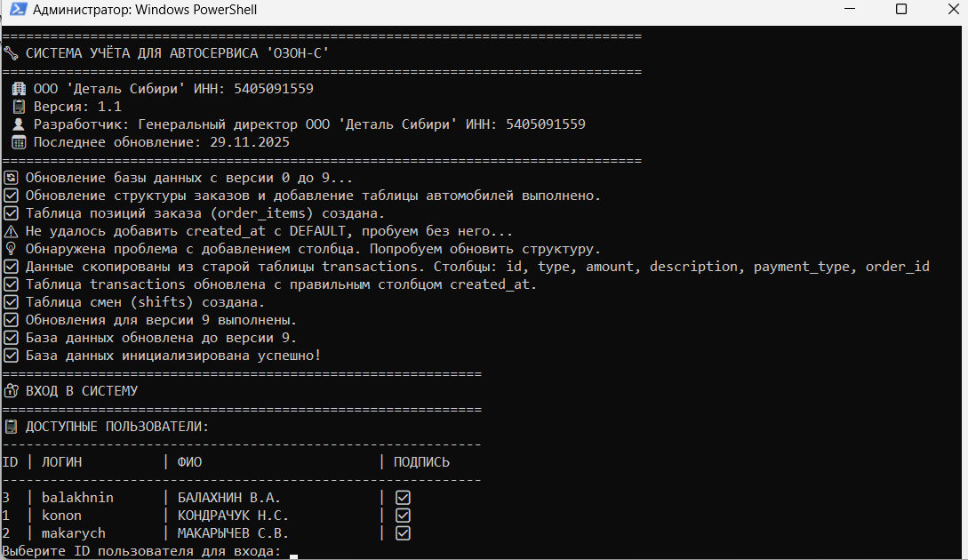
Task: Click the word 'order_id' in the columns list
Action: [x=897, y=267]
